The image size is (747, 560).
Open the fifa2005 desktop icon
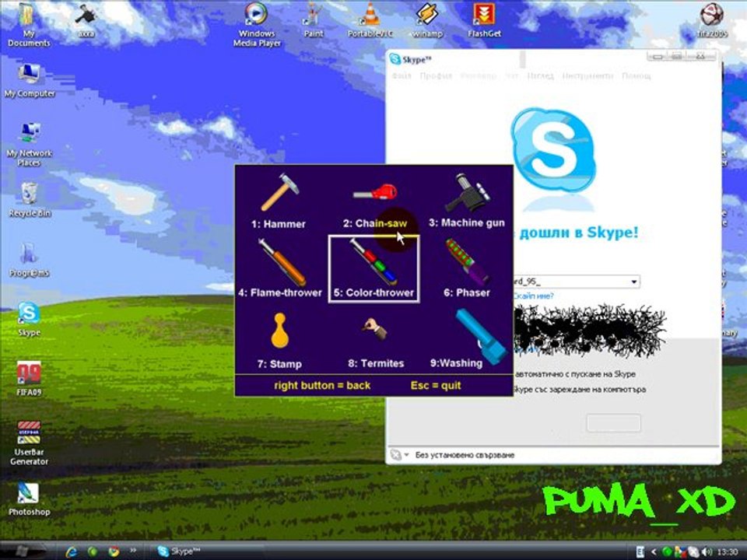click(x=712, y=21)
